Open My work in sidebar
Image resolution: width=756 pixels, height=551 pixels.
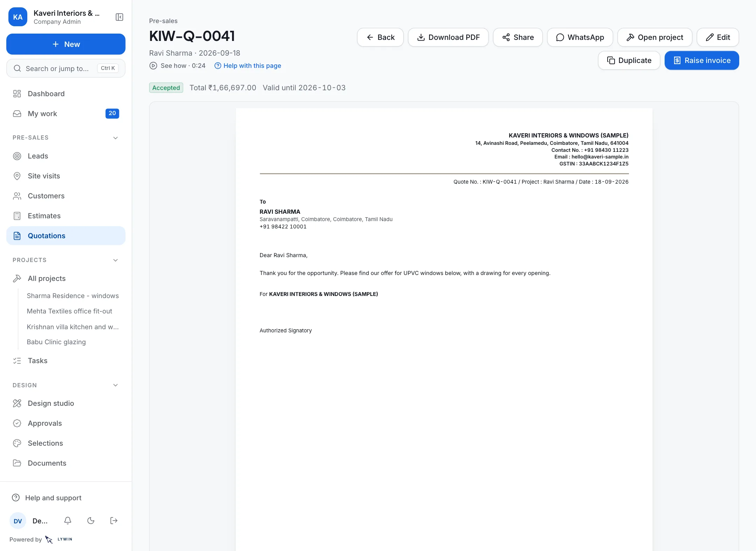coord(66,114)
